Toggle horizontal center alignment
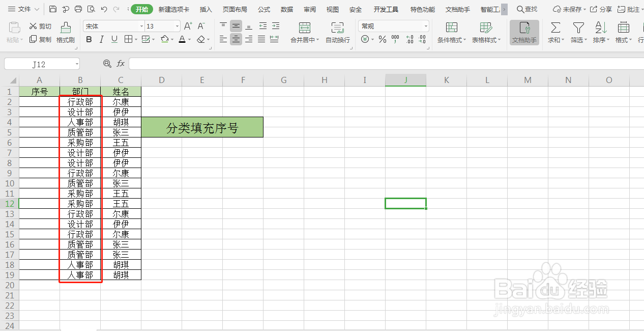This screenshot has height=331, width=644. pos(236,39)
